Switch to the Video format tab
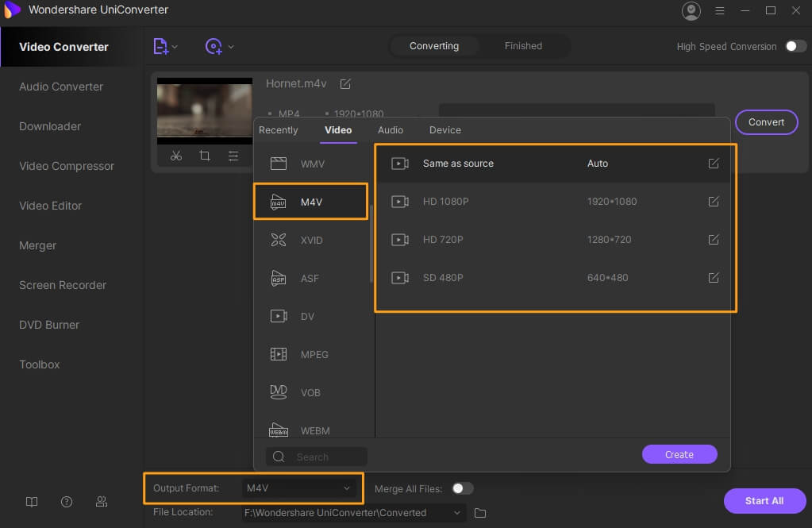Screen dimensions: 812x528 338,130
